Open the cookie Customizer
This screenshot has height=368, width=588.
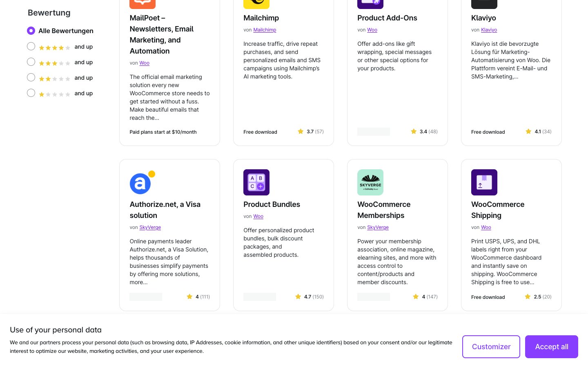click(x=491, y=347)
